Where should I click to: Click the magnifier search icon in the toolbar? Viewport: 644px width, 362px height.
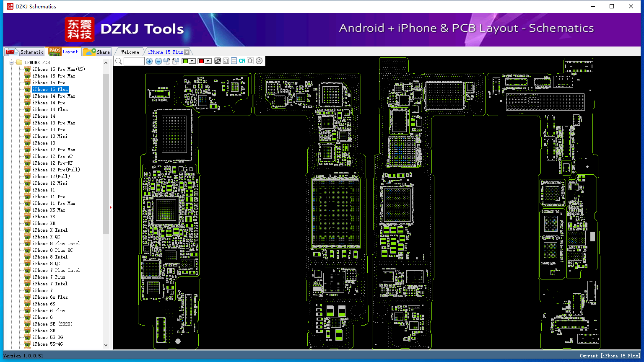point(119,61)
